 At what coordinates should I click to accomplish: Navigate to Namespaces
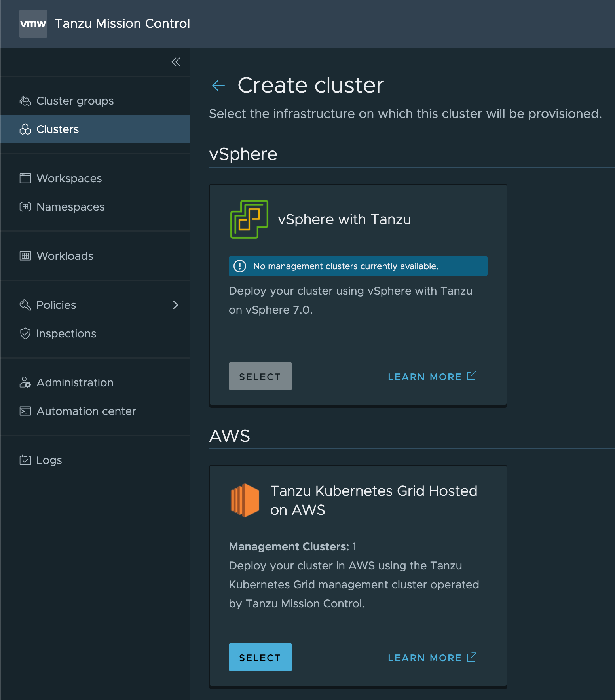(x=95, y=207)
